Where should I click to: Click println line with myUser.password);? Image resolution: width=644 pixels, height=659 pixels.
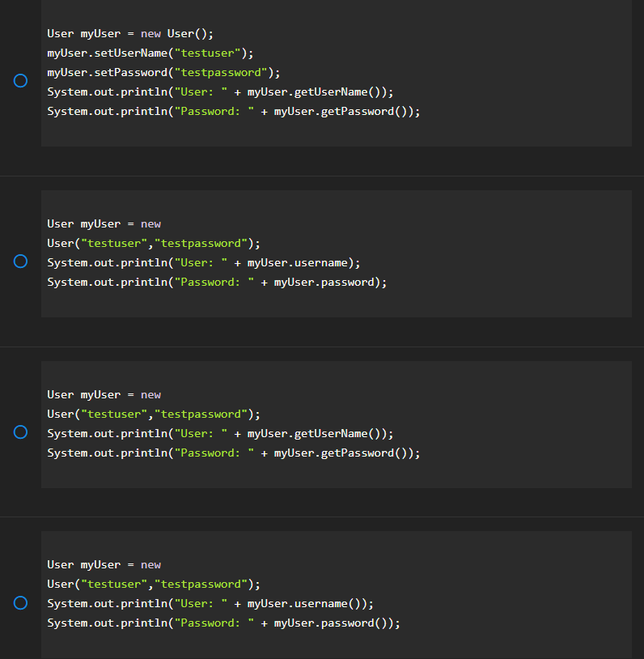click(217, 282)
